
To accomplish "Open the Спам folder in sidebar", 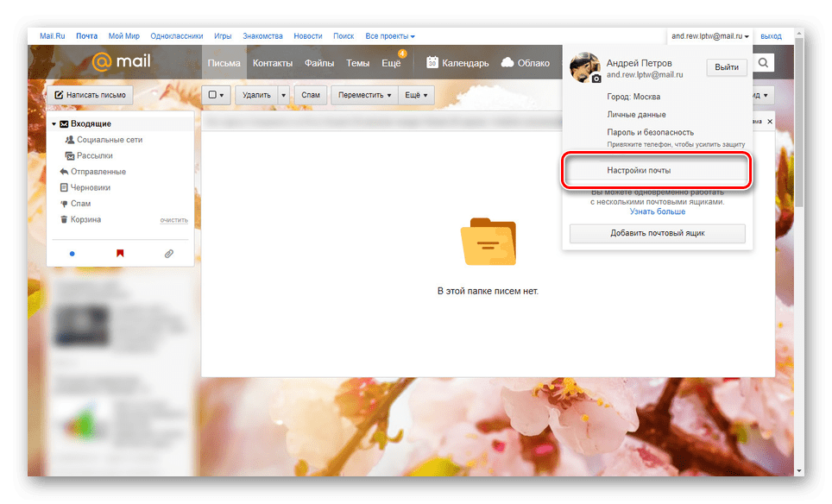I will [x=75, y=203].
